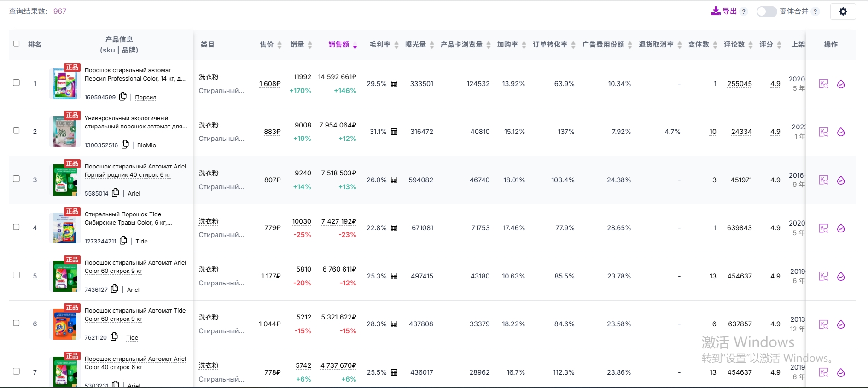Open margin calculator for 31.1% row
868x388 pixels.
tap(394, 132)
